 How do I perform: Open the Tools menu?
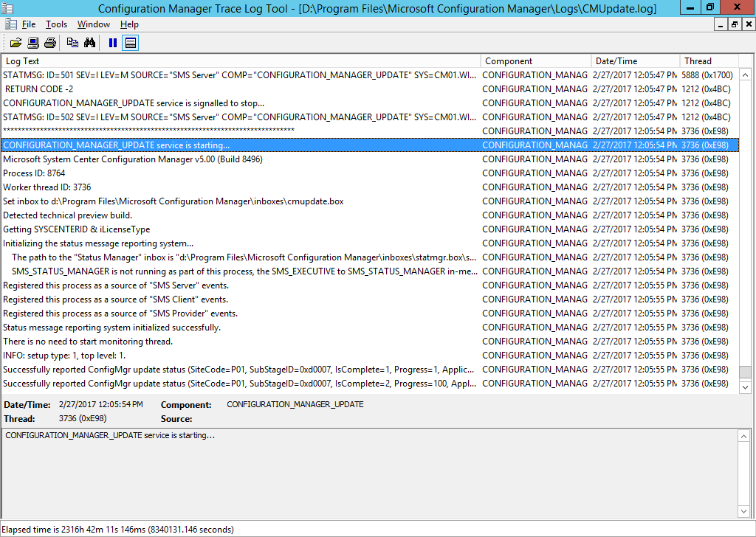(x=56, y=24)
